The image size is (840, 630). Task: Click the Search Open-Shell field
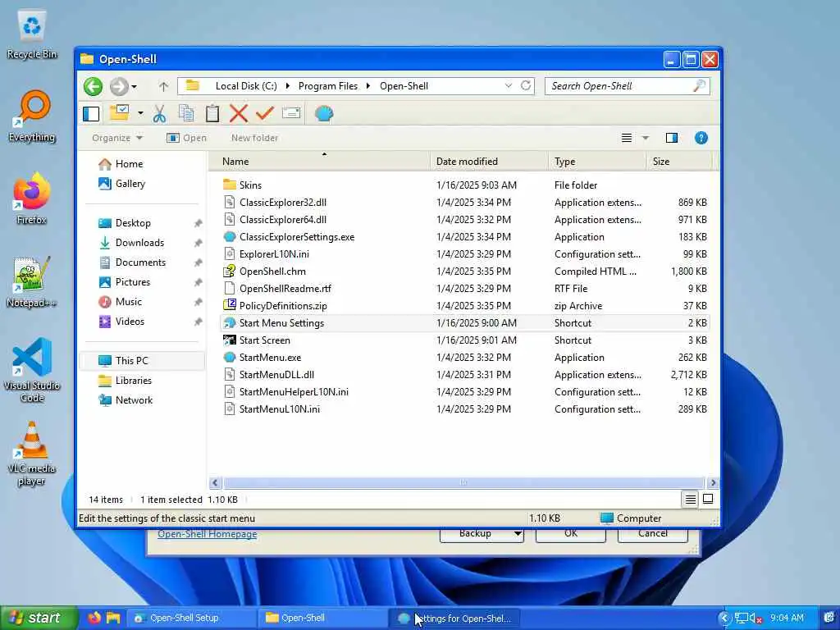click(627, 85)
